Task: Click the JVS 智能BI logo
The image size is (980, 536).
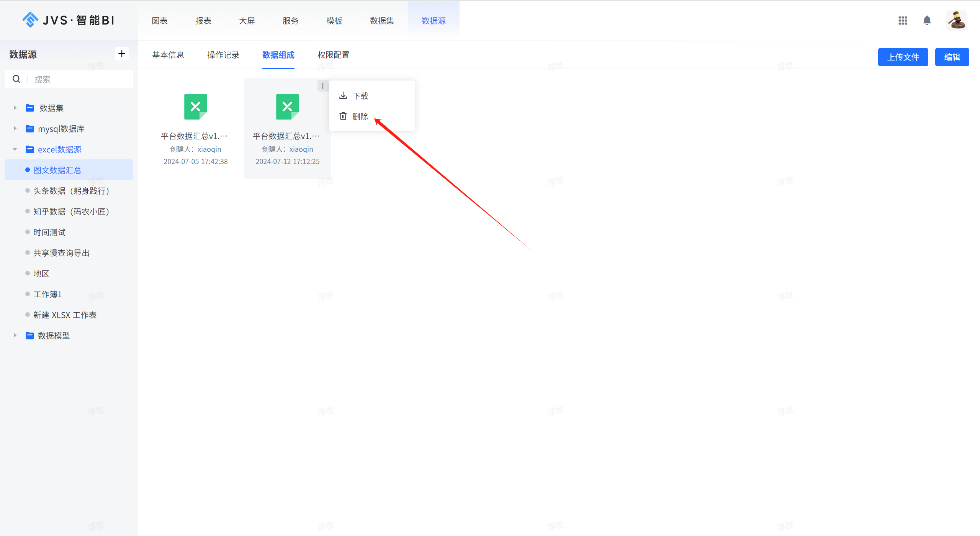Action: (69, 20)
